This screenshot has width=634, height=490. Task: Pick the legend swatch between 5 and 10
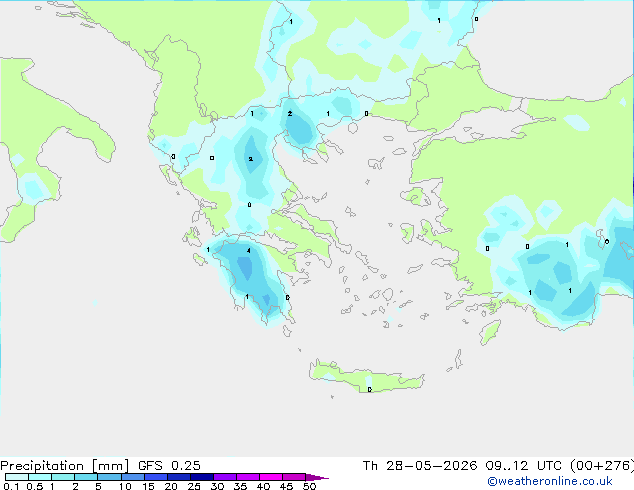click(x=109, y=477)
